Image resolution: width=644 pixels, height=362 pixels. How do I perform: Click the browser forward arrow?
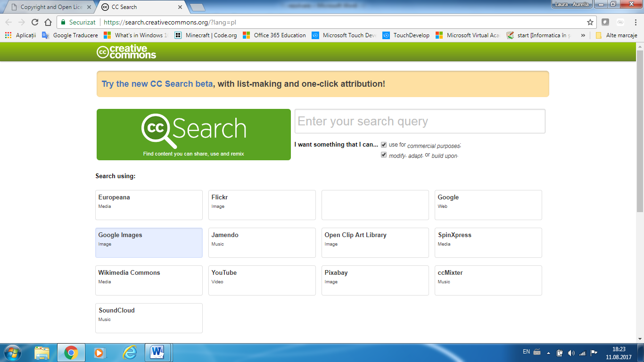click(x=22, y=22)
